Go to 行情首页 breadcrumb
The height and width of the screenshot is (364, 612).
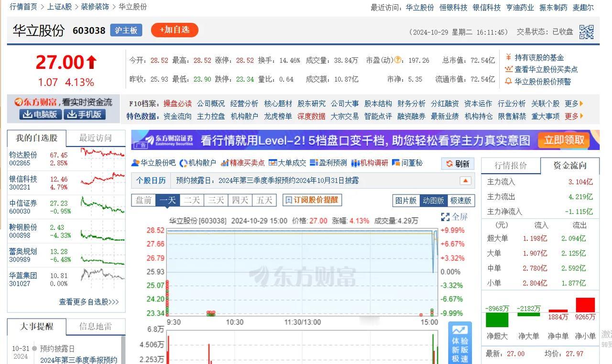coord(23,7)
